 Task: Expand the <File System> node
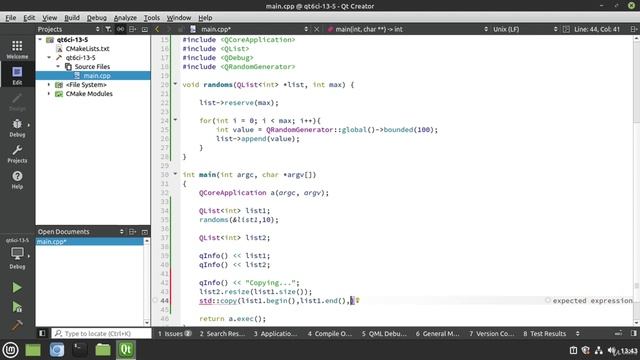[x=49, y=84]
